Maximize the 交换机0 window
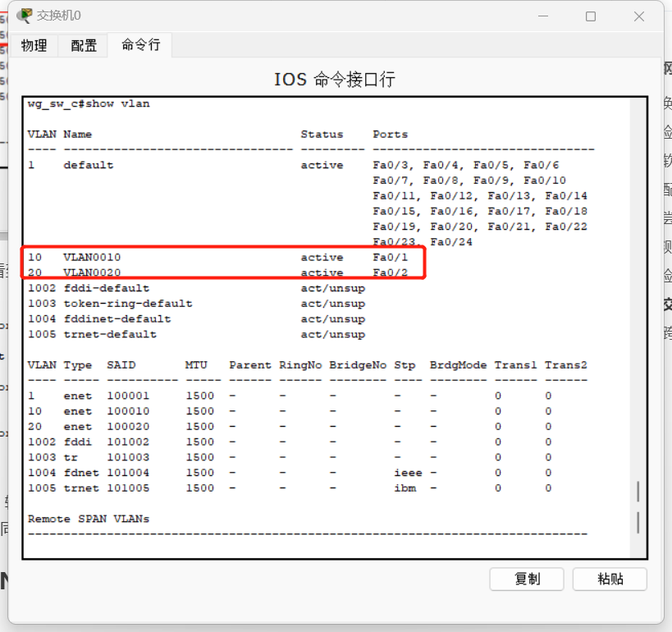The height and width of the screenshot is (632, 672). [591, 16]
